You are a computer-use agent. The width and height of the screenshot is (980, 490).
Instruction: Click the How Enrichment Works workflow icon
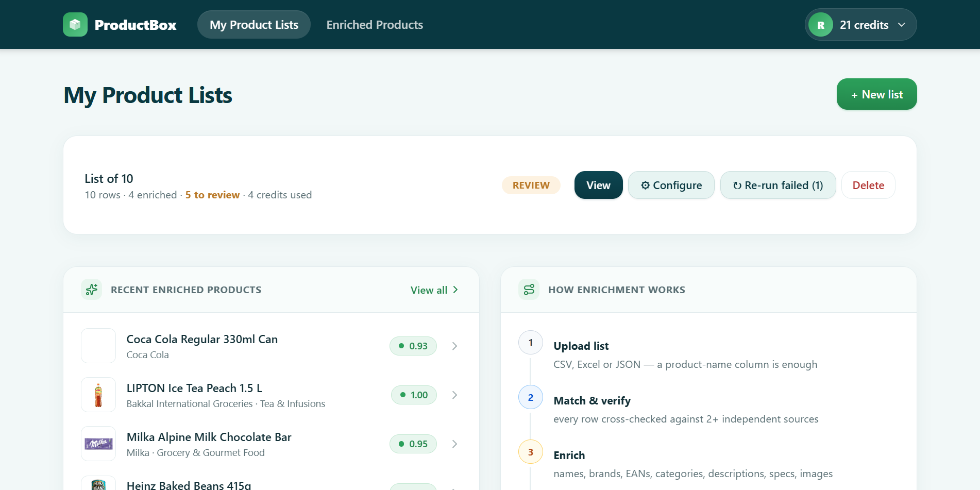(x=529, y=290)
